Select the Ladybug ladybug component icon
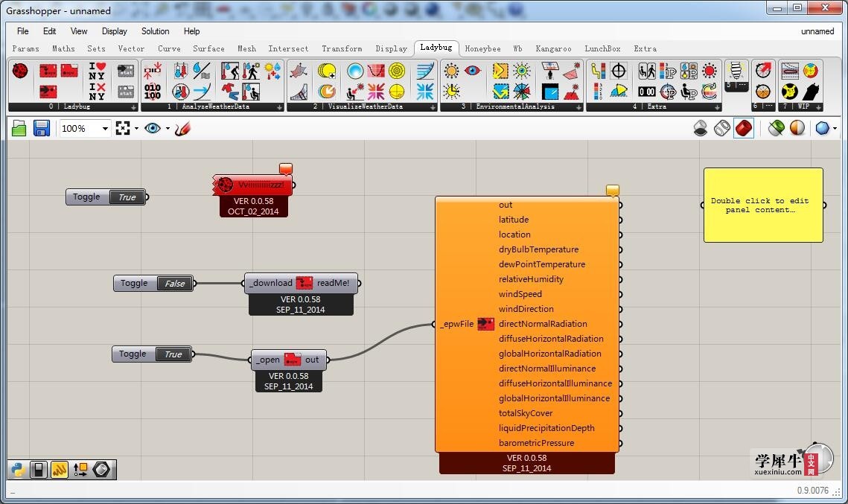The width and height of the screenshot is (848, 504). coord(20,71)
